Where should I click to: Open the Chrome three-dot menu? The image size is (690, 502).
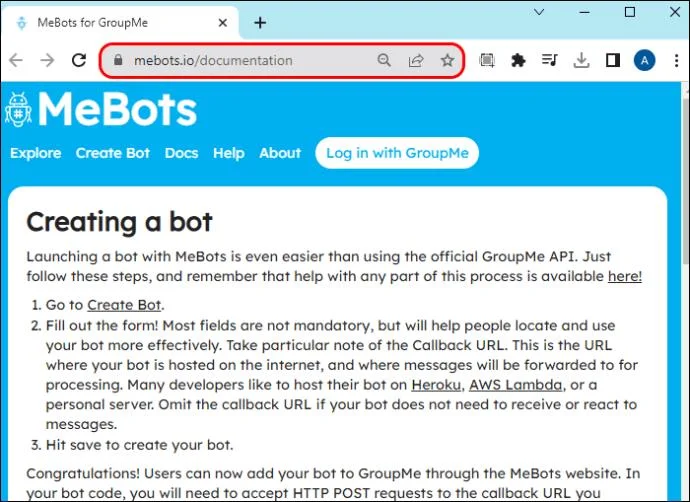coord(676,60)
